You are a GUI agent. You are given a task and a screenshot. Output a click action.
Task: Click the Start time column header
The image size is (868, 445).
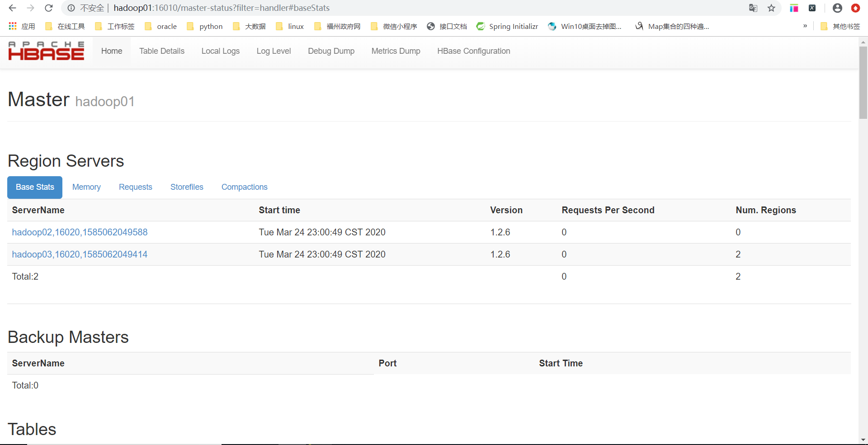[x=279, y=210]
